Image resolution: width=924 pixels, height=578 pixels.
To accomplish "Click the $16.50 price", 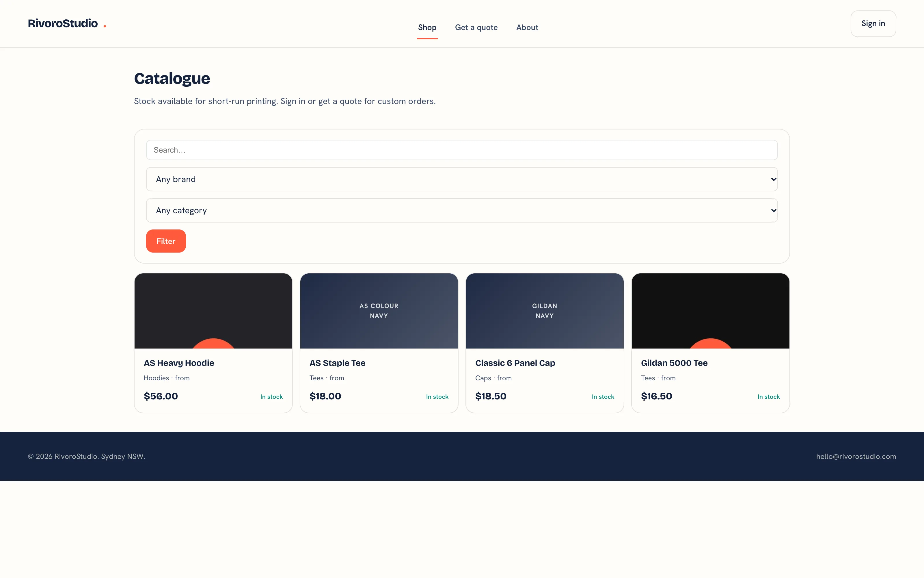I will pyautogui.click(x=656, y=396).
